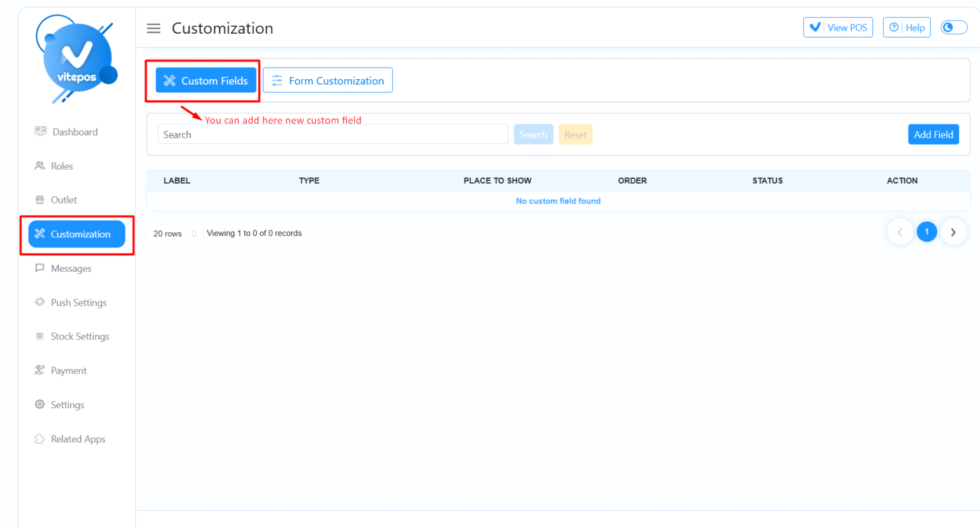The image size is (980, 528).
Task: Click the STATUS column header
Action: (x=768, y=180)
